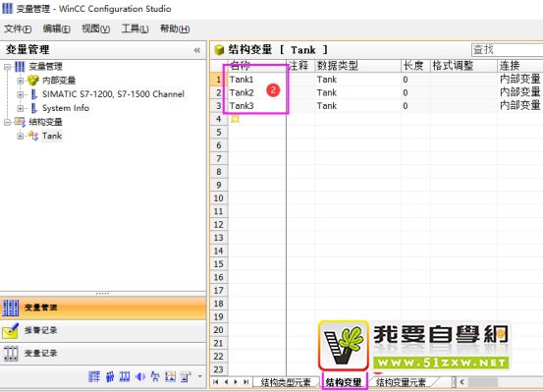Image resolution: width=543 pixels, height=392 pixels.
Task: Switch to the 结构变量元素 tab
Action: pos(401,382)
